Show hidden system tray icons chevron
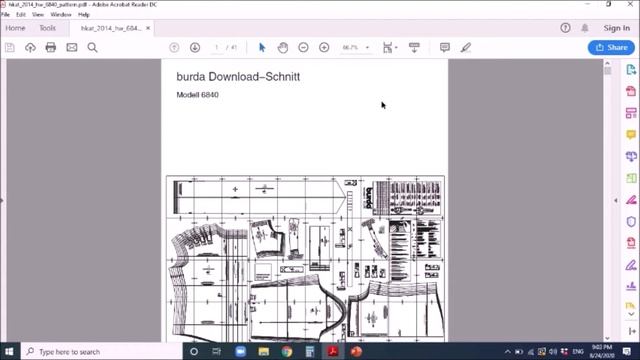Screen dimensions: 640x360 coord(507,351)
